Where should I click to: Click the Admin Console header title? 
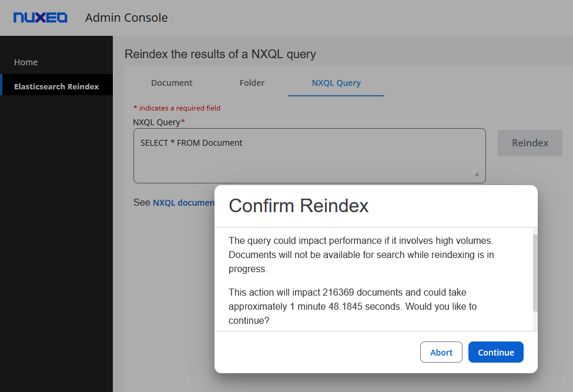(126, 18)
